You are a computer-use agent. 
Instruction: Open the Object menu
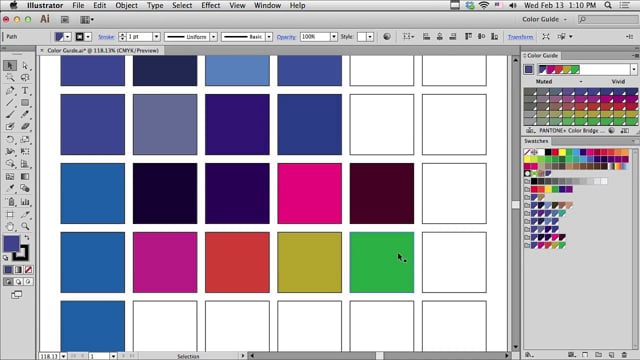coord(127,5)
